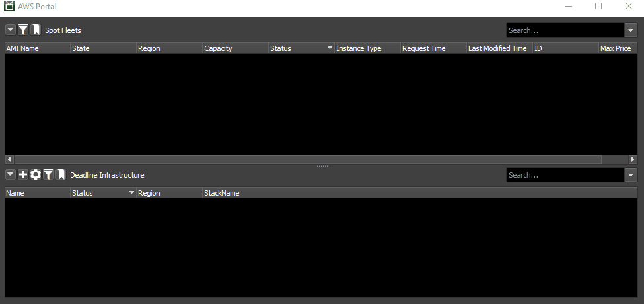
Task: Open Deadline Infrastructure gear settings icon
Action: pos(36,174)
